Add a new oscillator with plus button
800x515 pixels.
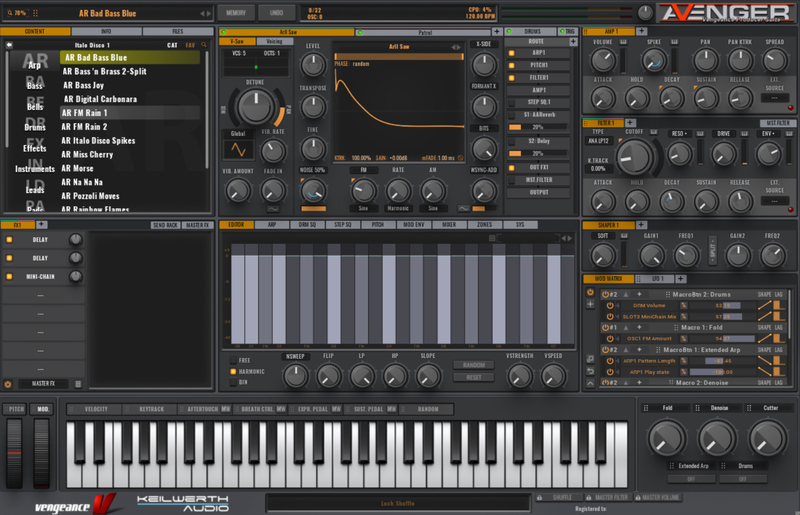(496, 32)
